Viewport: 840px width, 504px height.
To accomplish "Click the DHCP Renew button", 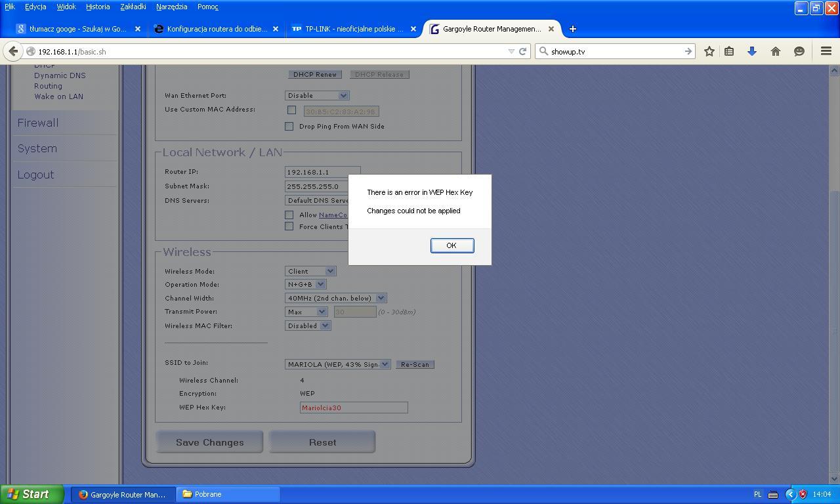I will pos(315,74).
